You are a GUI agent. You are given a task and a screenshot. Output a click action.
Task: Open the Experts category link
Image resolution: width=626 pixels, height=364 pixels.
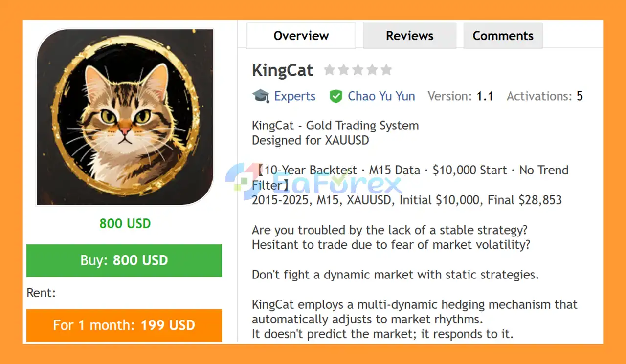click(x=294, y=96)
